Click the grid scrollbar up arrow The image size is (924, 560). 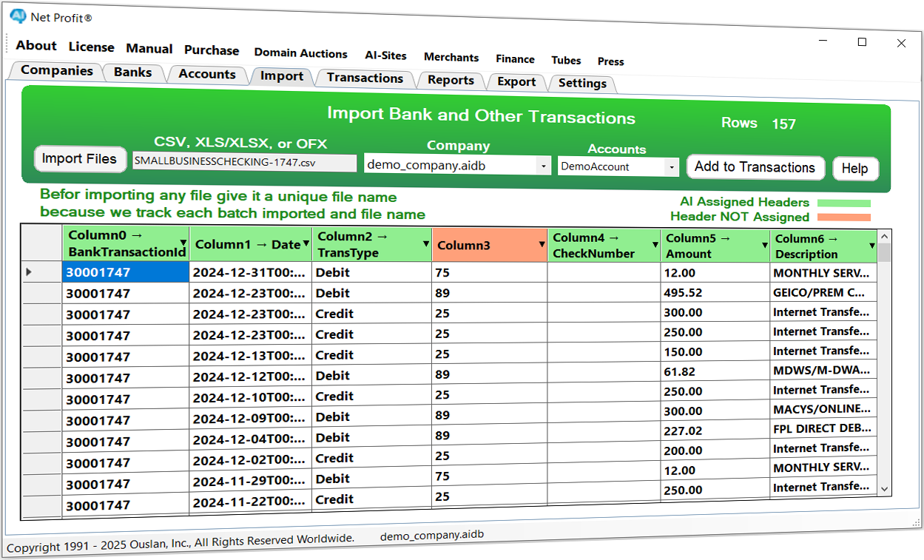884,237
